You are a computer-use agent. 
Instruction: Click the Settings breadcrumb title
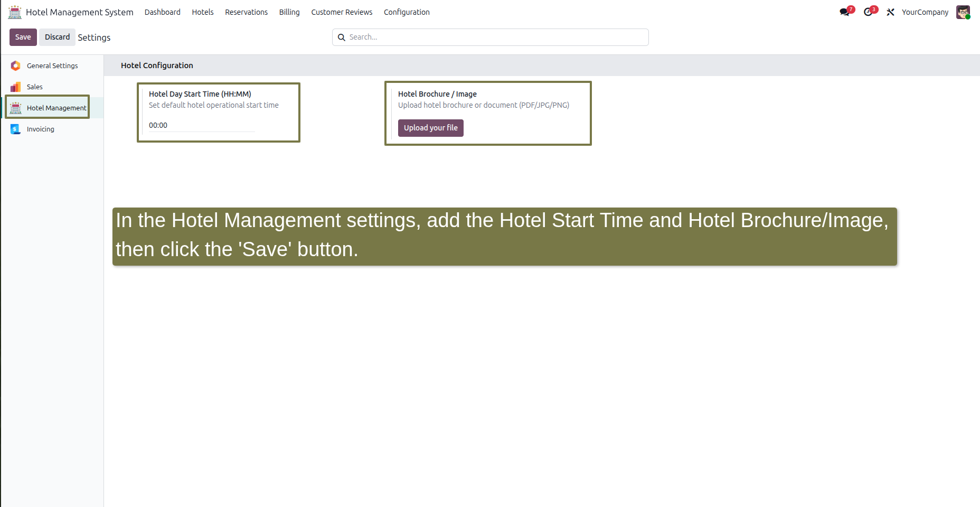click(94, 37)
